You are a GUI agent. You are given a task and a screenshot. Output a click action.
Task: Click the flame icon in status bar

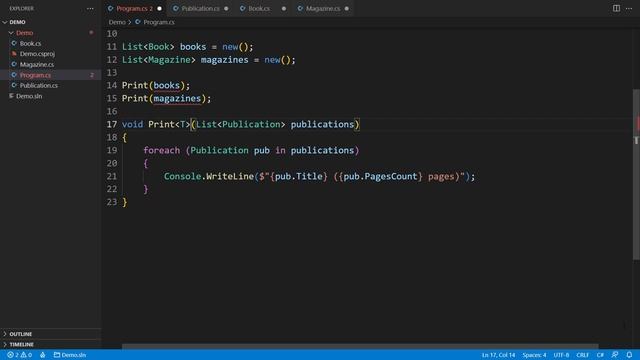42,355
